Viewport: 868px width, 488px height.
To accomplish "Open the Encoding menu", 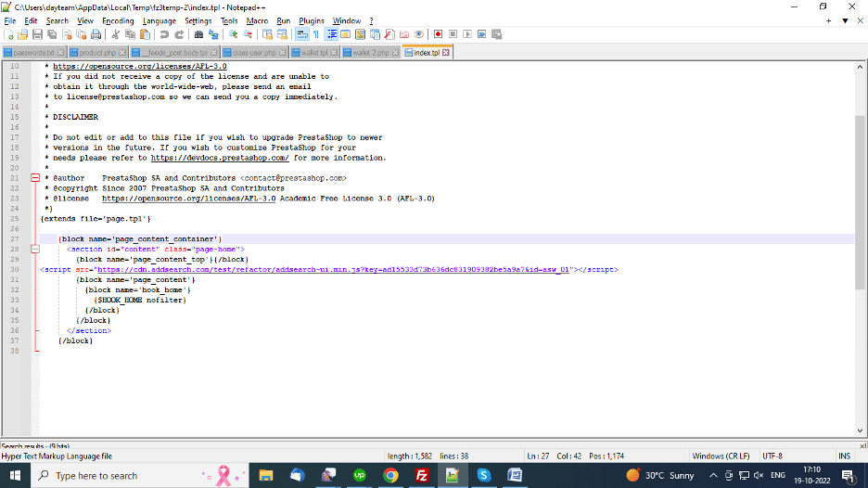I will pyautogui.click(x=118, y=20).
